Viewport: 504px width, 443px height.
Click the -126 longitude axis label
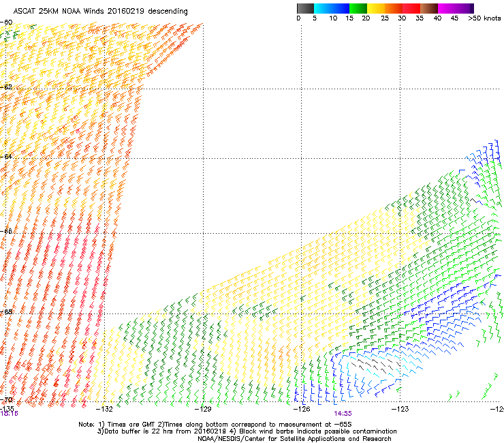(302, 409)
